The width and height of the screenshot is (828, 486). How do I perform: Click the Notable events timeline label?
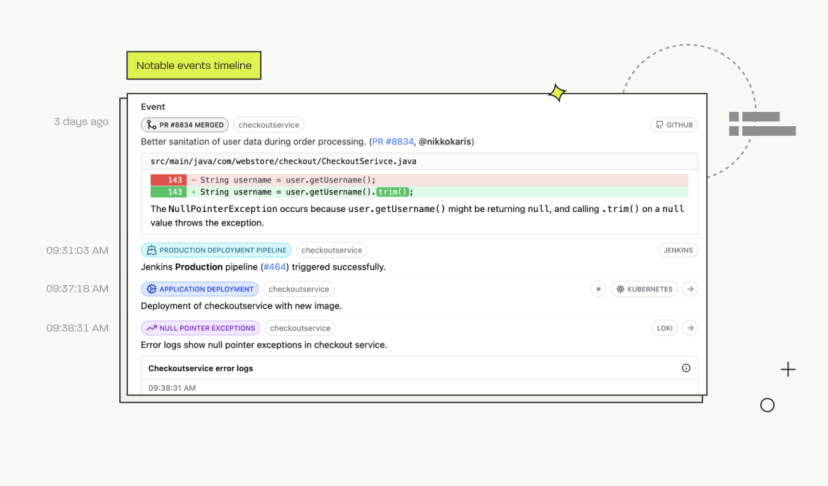point(194,66)
